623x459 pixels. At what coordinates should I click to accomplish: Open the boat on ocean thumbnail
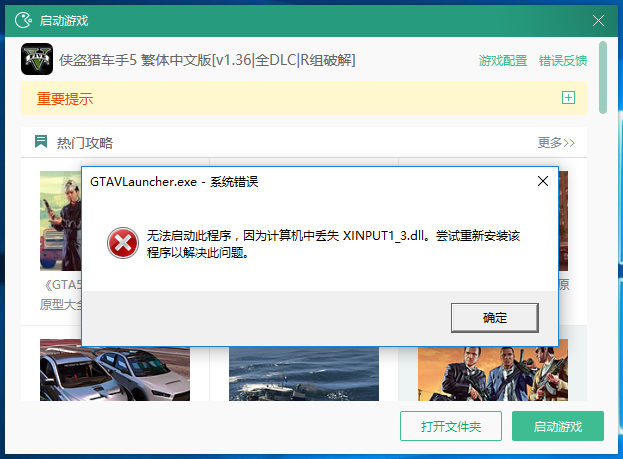[304, 373]
